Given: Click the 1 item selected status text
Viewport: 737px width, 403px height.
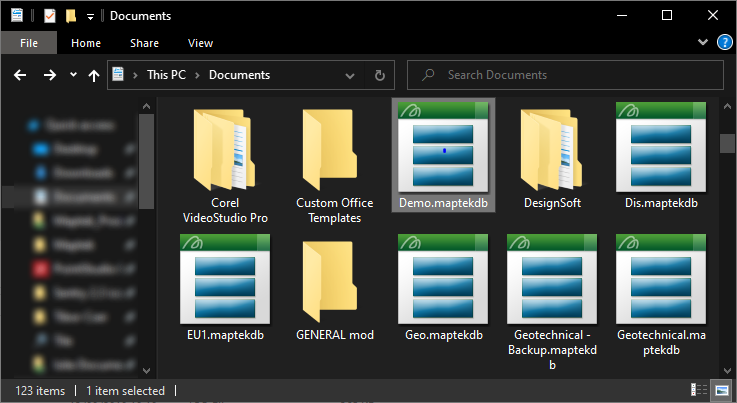Looking at the screenshot, I should (x=125, y=391).
